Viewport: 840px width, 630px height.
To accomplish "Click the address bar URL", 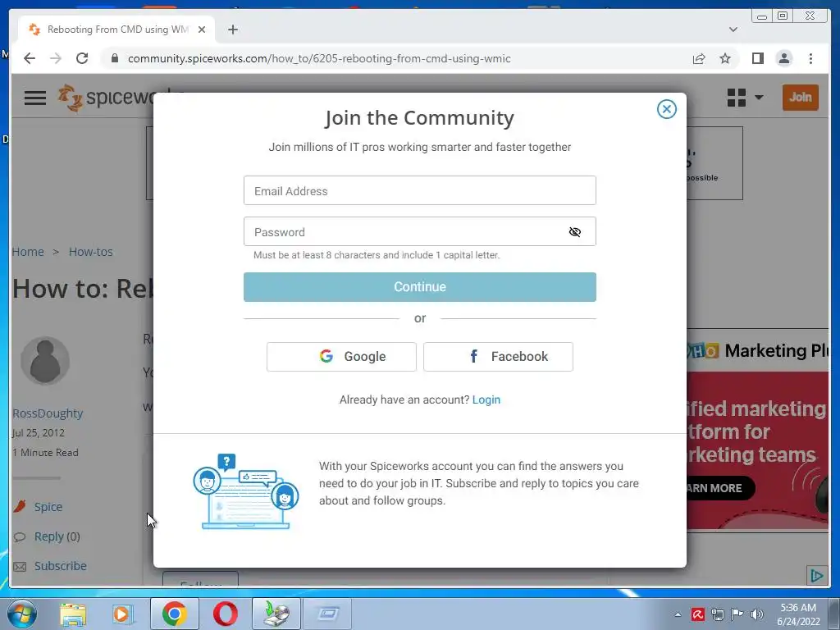I will coord(319,58).
